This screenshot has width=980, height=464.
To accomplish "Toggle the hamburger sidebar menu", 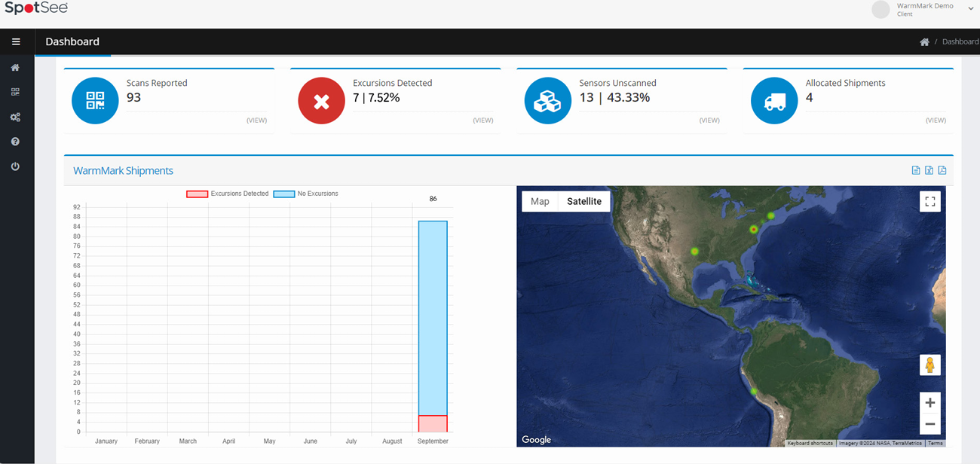I will 16,42.
